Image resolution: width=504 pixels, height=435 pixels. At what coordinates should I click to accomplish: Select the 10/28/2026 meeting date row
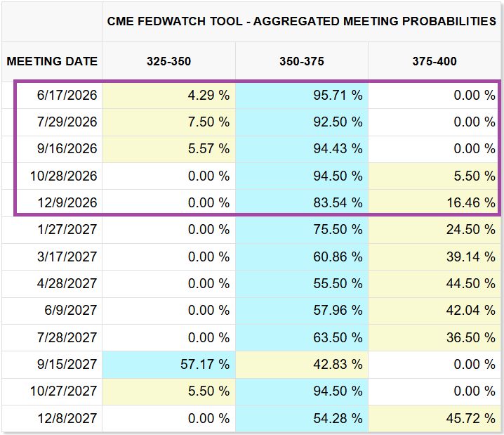pyautogui.click(x=251, y=176)
